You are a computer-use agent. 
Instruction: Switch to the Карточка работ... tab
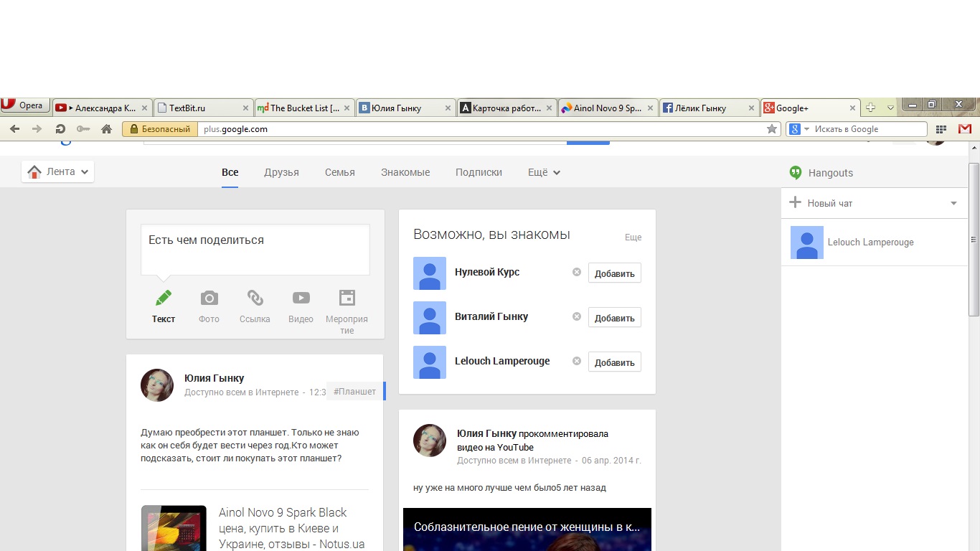tap(507, 108)
